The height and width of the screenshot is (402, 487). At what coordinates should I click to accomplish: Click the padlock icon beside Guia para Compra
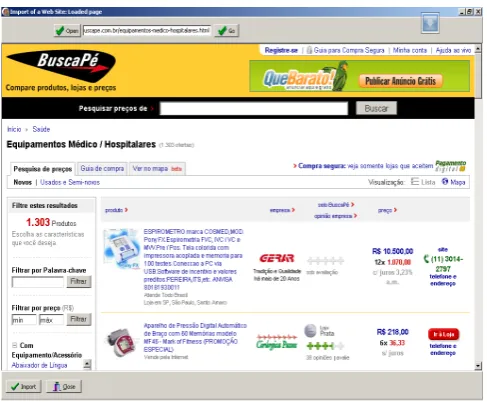click(x=309, y=50)
